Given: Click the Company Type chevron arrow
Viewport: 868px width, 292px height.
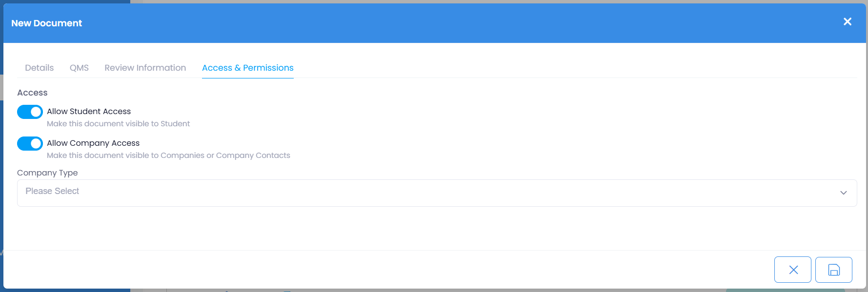Looking at the screenshot, I should 843,193.
